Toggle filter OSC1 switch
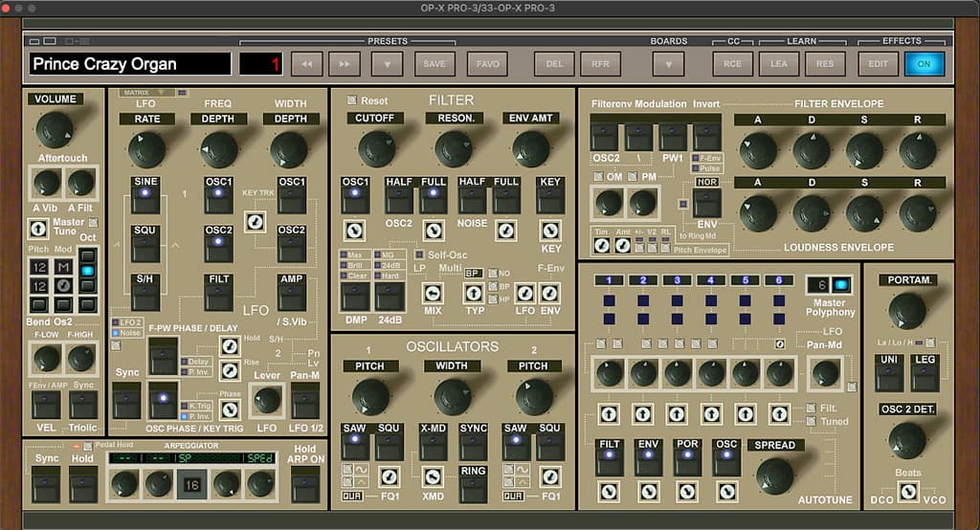This screenshot has height=530, width=980. click(355, 195)
